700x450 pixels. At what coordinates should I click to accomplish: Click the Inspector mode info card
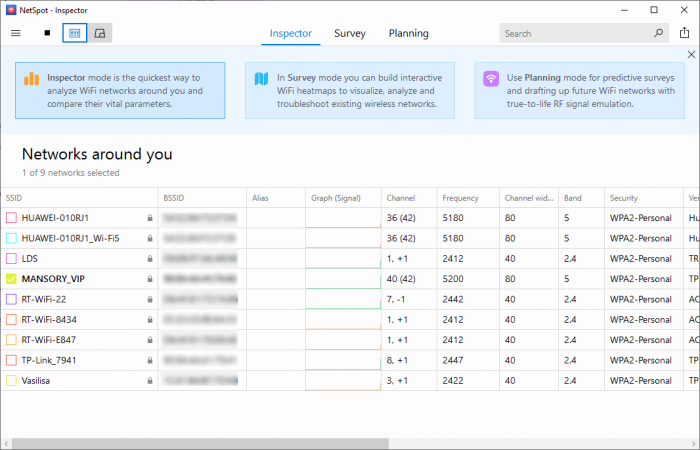tap(120, 90)
